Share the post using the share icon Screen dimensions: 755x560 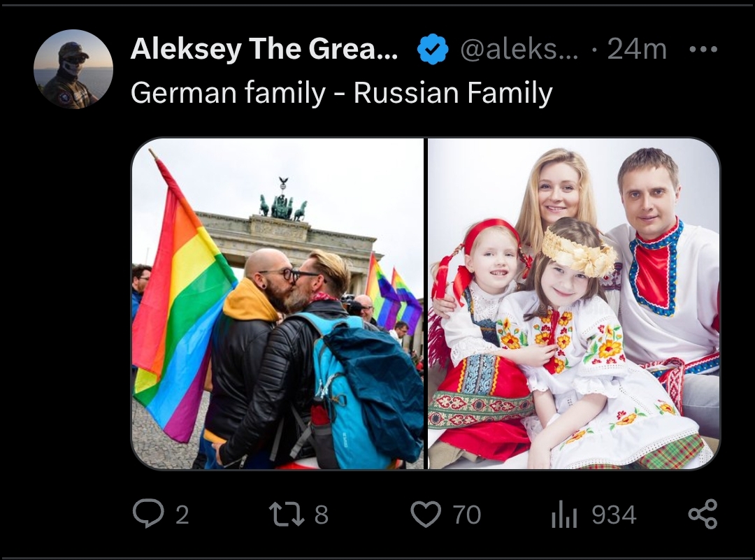[703, 514]
